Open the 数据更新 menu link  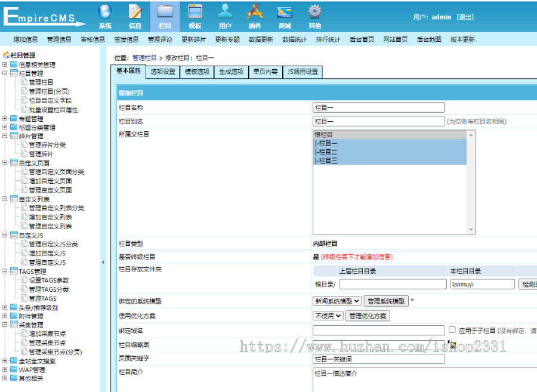261,39
